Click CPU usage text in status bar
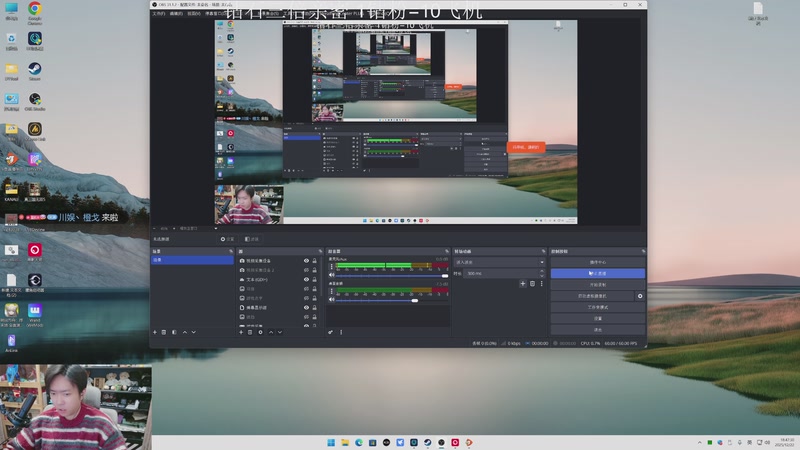The width and height of the screenshot is (800, 450). click(x=590, y=343)
